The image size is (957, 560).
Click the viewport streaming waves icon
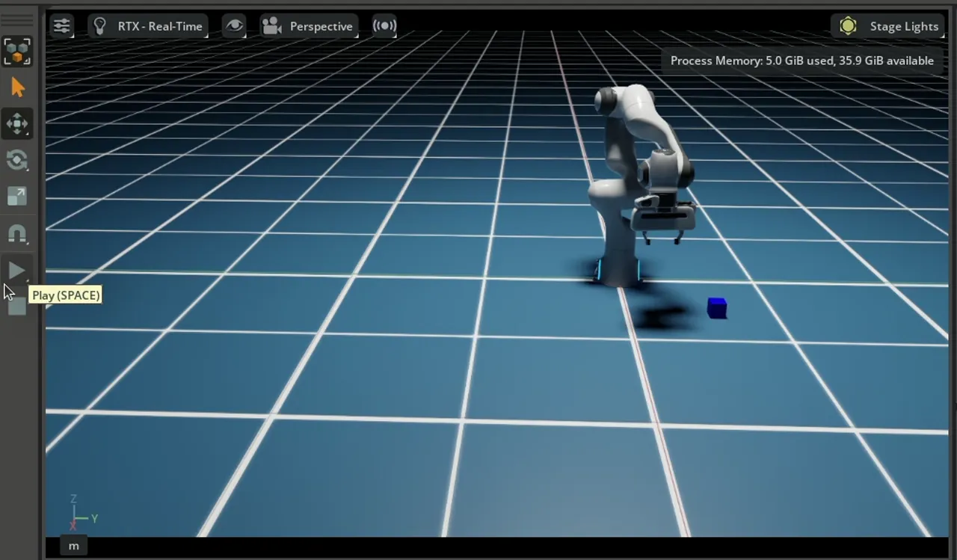384,26
